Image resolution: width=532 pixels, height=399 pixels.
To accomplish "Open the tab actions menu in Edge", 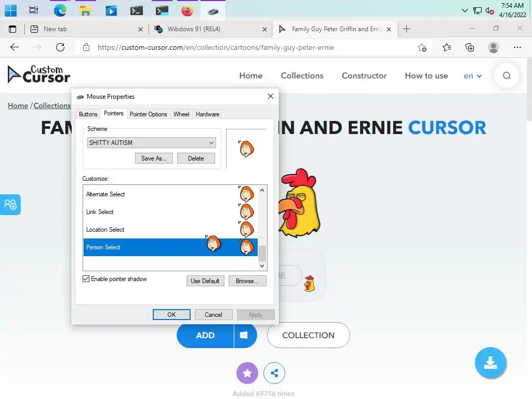I will click(12, 29).
